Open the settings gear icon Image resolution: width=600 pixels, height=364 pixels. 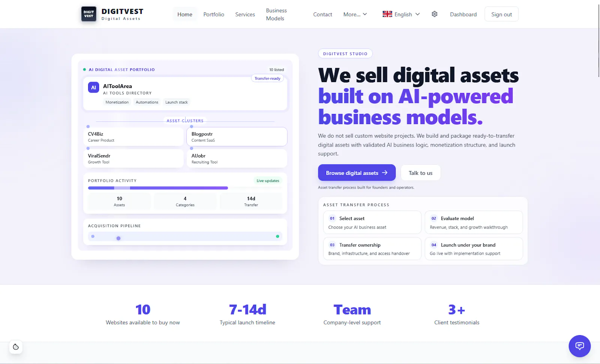(435, 14)
